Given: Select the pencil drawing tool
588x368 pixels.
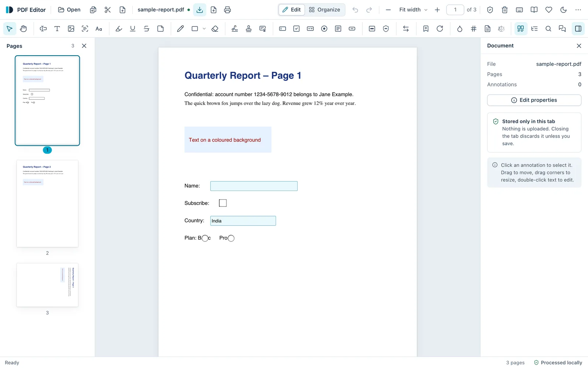Looking at the screenshot, I should (180, 29).
